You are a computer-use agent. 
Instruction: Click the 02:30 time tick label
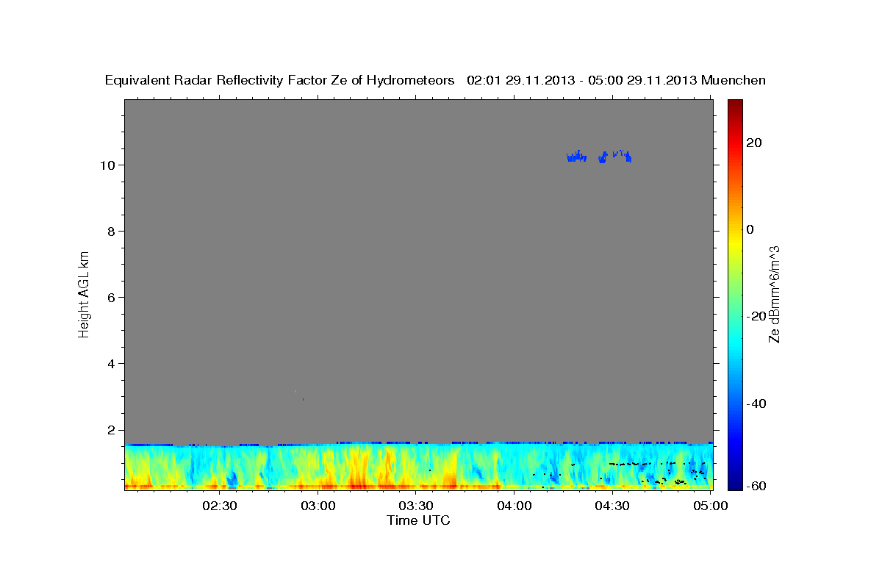tap(221, 506)
